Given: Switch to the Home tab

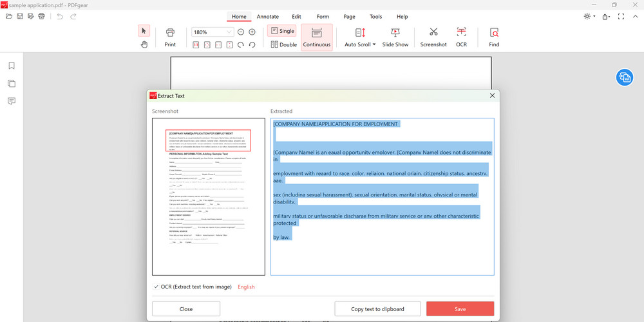Looking at the screenshot, I should pos(239,17).
